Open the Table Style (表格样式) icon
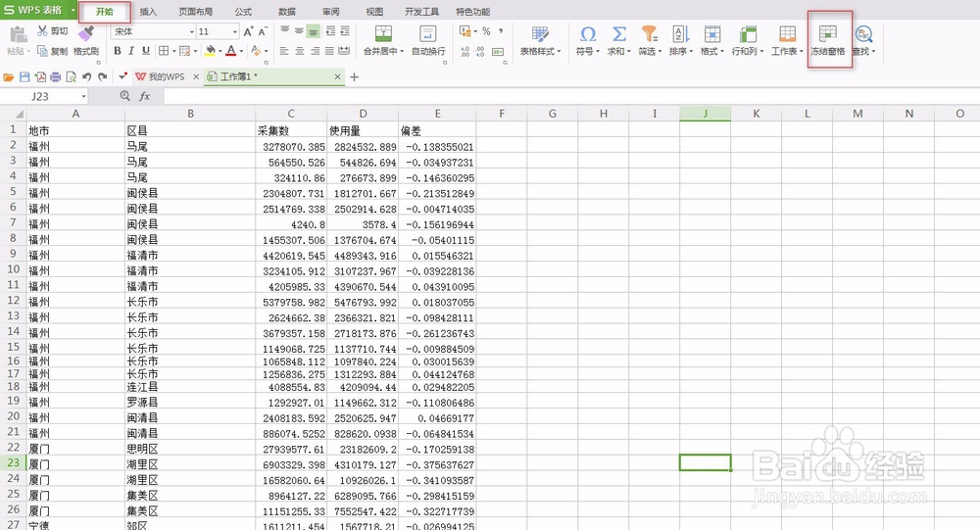Viewport: 980px width, 530px height. click(x=540, y=33)
